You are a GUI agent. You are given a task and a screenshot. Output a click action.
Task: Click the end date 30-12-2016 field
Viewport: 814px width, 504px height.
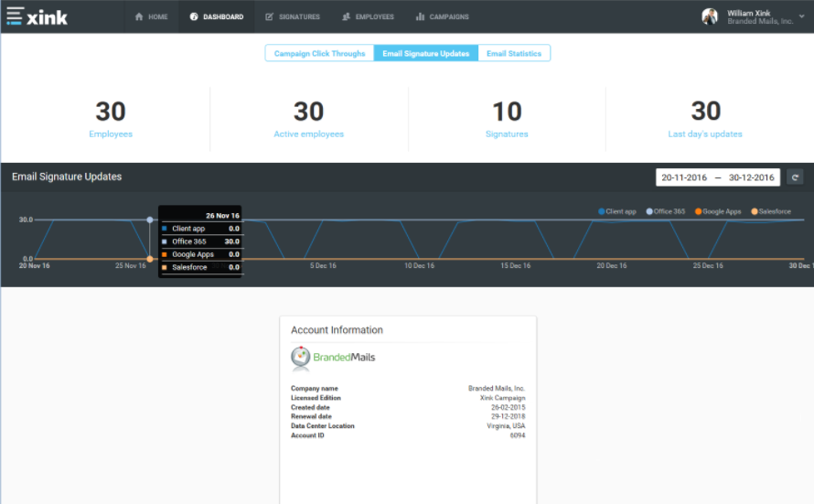pyautogui.click(x=751, y=177)
